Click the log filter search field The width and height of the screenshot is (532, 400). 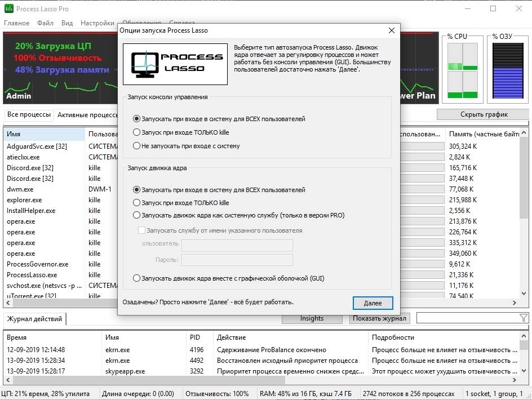pyautogui.click(x=468, y=318)
